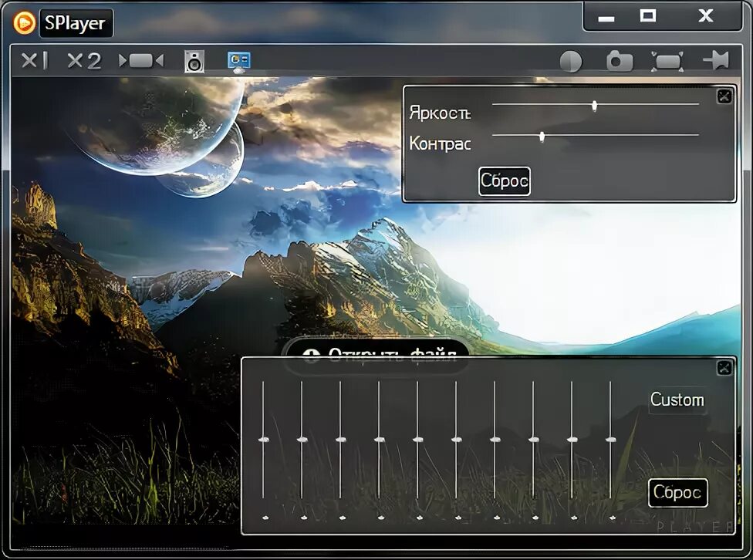Click the seventh equalizer band slider knob
This screenshot has height=560, width=753.
(x=495, y=440)
